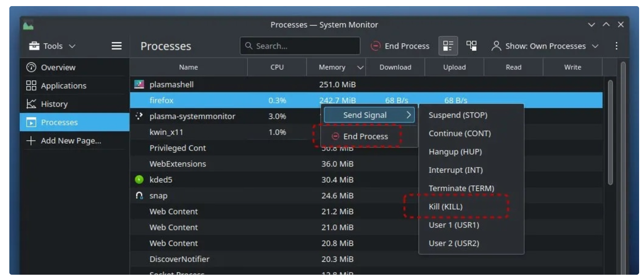Open the hamburger menu next to Tools
The width and height of the screenshot is (644, 280).
(117, 46)
